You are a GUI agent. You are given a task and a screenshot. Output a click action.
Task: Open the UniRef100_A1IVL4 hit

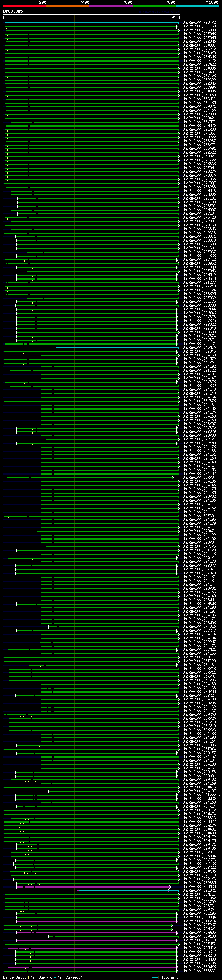[x=199, y=921]
